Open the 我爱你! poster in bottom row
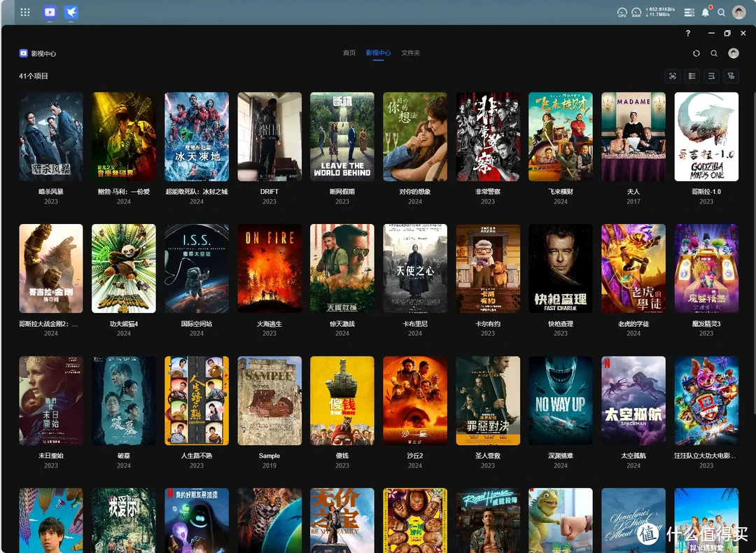The image size is (756, 553). pyautogui.click(x=123, y=520)
